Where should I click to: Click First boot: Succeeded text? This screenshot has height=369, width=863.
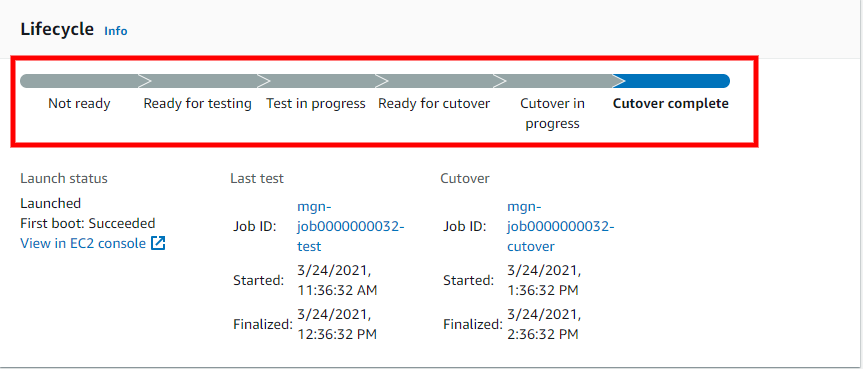(88, 223)
